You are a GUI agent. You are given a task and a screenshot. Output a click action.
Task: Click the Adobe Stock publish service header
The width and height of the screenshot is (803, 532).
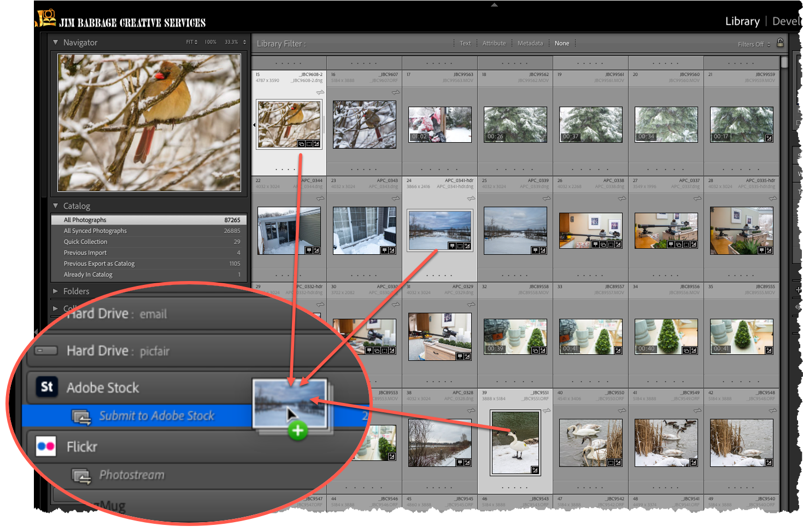[103, 388]
